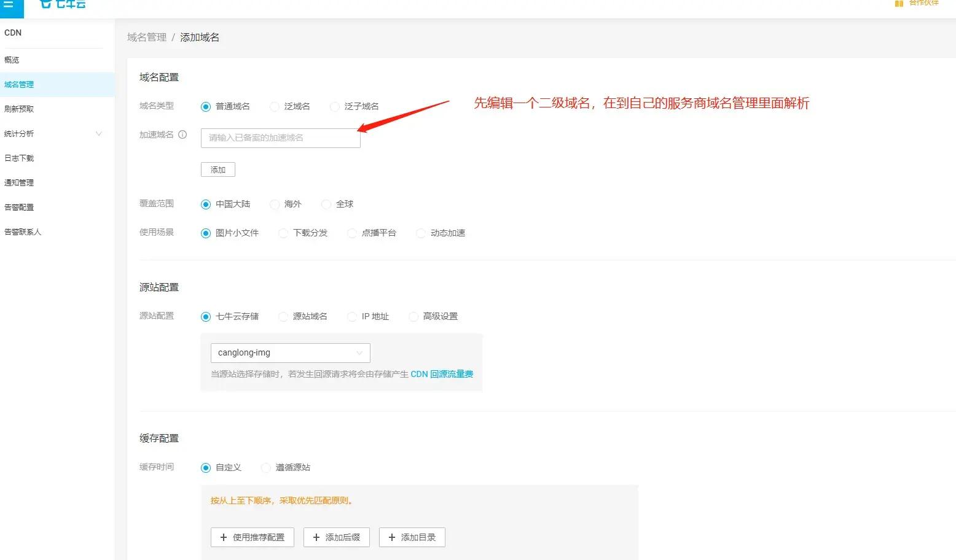Screen dimensions: 956x560
Task: Click the 添加 button under domain input
Action: [x=217, y=169]
